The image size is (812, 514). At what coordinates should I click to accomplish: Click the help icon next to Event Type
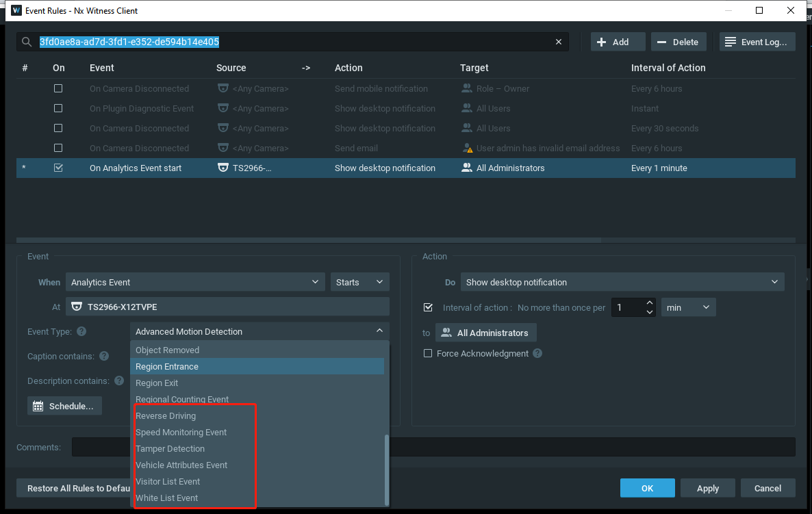(81, 331)
